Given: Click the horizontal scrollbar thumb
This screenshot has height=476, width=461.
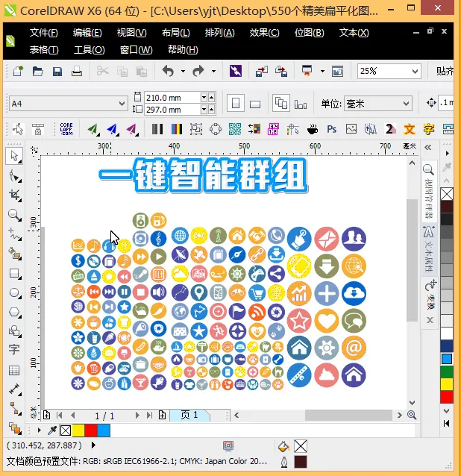Looking at the screenshot, I should tap(348, 415).
